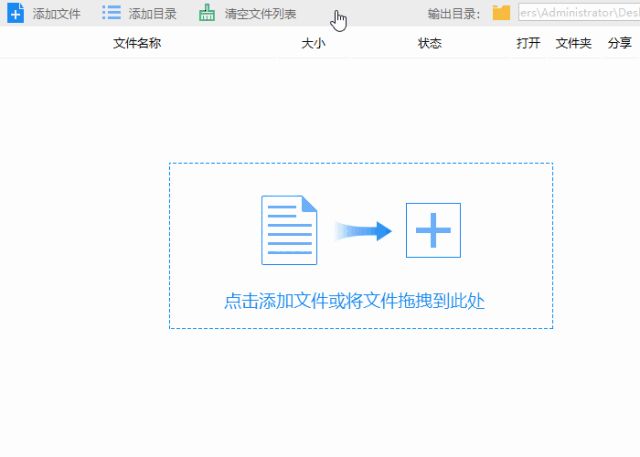Click 清空文件列表 to clear files
Image resolution: width=640 pixels, height=457 pixels.
[260, 14]
